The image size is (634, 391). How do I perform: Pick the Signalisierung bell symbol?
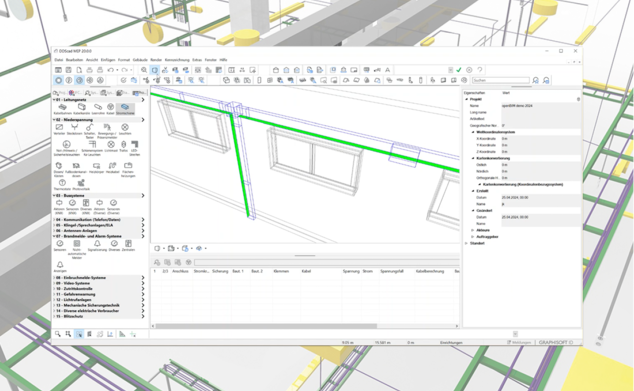pyautogui.click(x=97, y=243)
